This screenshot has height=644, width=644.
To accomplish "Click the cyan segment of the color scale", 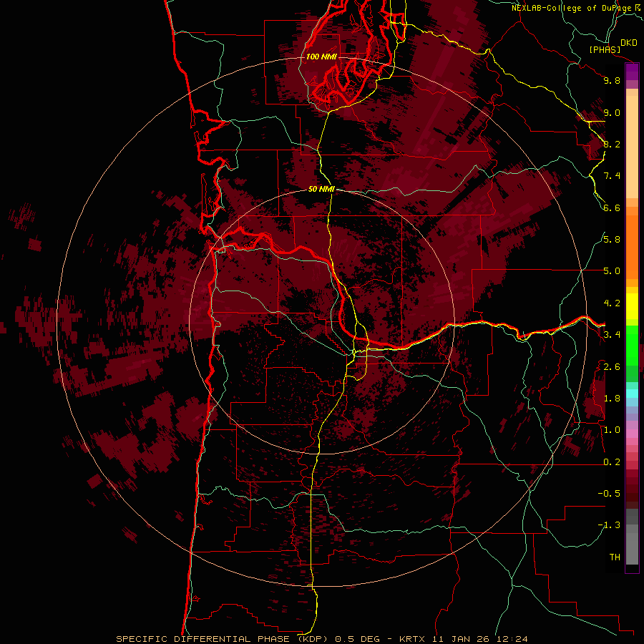I will 632,394.
